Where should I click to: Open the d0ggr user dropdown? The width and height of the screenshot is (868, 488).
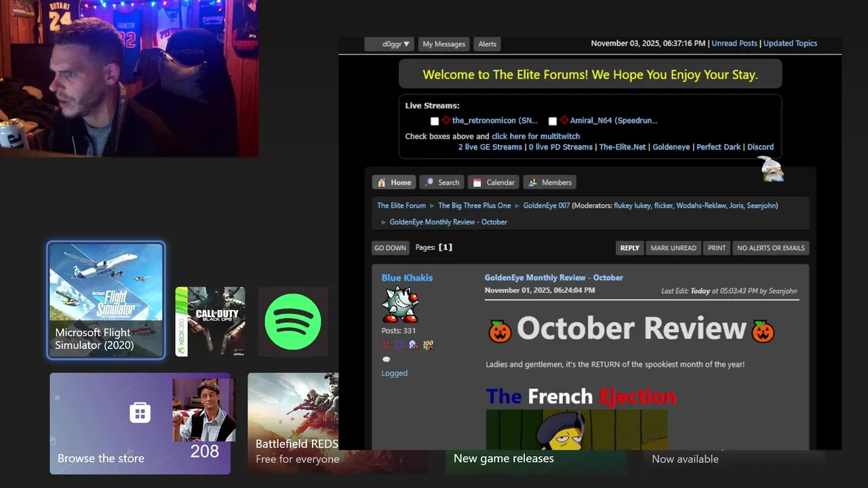pyautogui.click(x=389, y=44)
